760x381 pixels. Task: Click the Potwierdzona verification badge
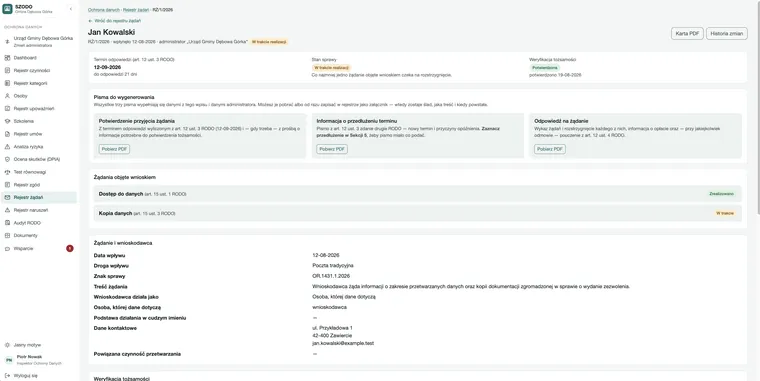pyautogui.click(x=544, y=68)
